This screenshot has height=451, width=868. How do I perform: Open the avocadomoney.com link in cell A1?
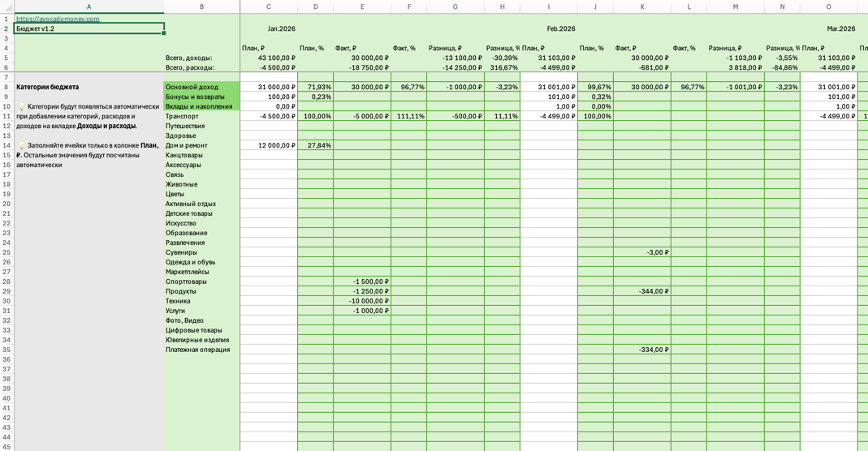[x=58, y=19]
